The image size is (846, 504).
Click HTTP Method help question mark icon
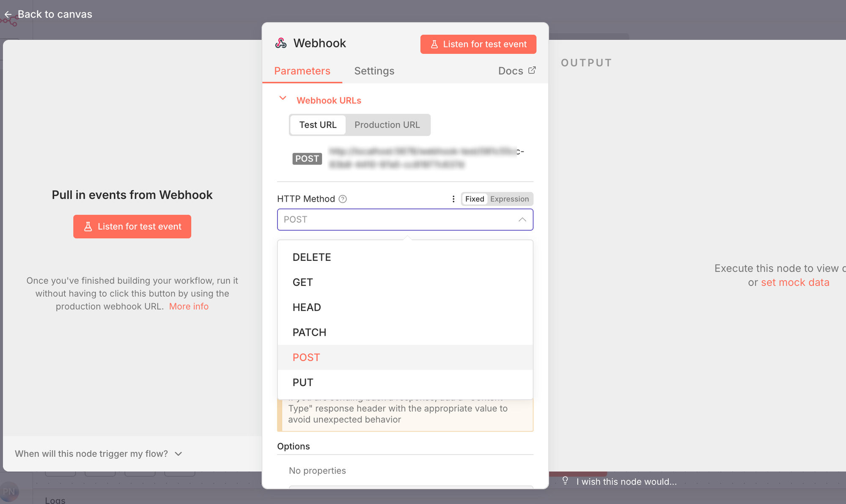coord(343,199)
